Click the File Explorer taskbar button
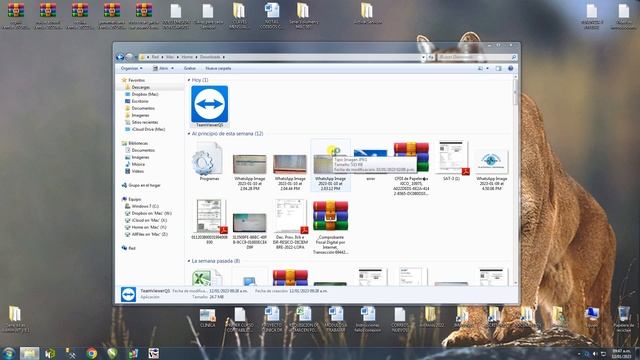Screen dimensions: 640x360 point(29,353)
